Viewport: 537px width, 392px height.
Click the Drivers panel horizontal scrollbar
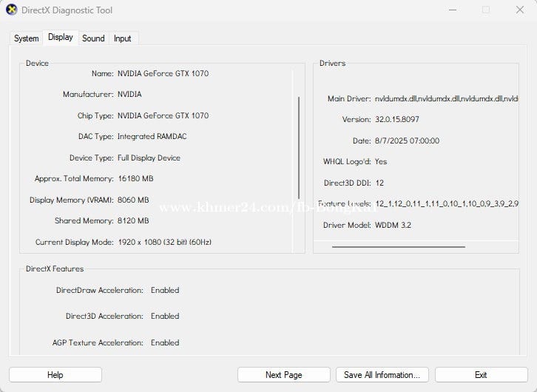(398, 247)
